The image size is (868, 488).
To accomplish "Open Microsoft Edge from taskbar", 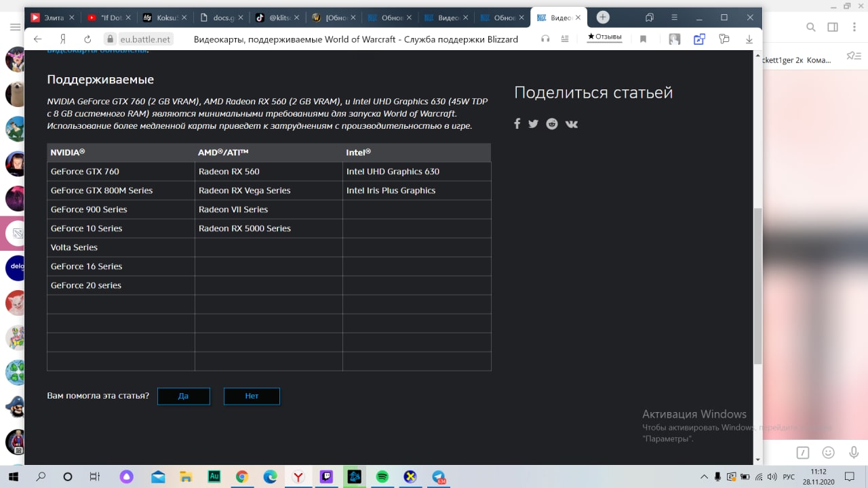I will [x=270, y=477].
